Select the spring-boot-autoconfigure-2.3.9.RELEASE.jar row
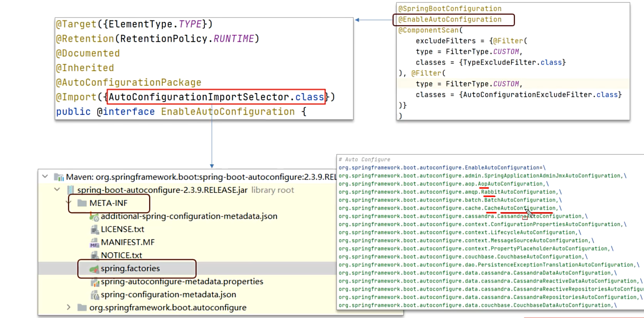This screenshot has height=318, width=644. tap(162, 190)
